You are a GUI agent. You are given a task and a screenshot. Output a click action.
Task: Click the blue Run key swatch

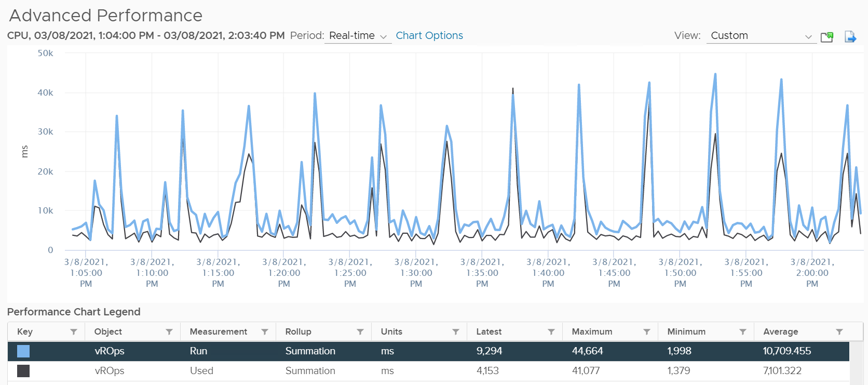click(23, 351)
